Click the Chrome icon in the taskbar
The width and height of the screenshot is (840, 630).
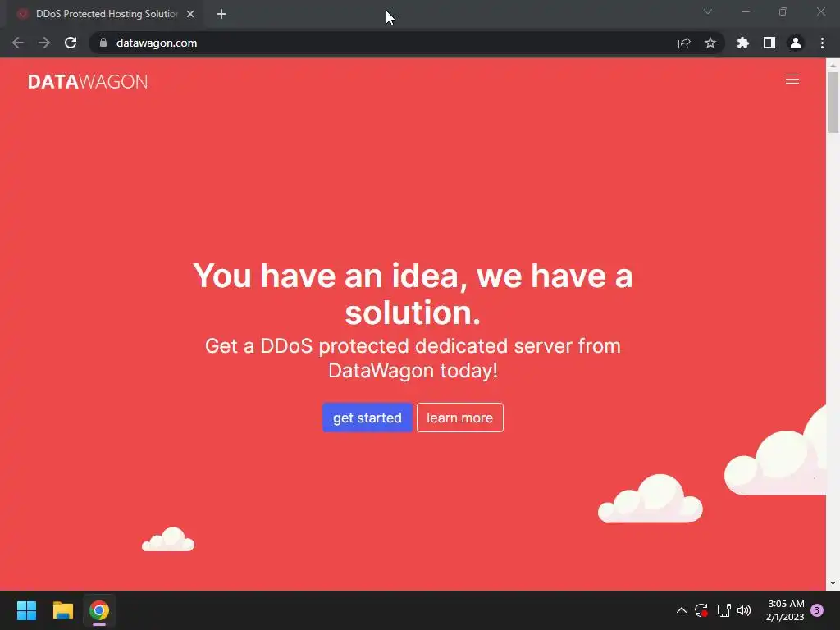click(x=99, y=610)
